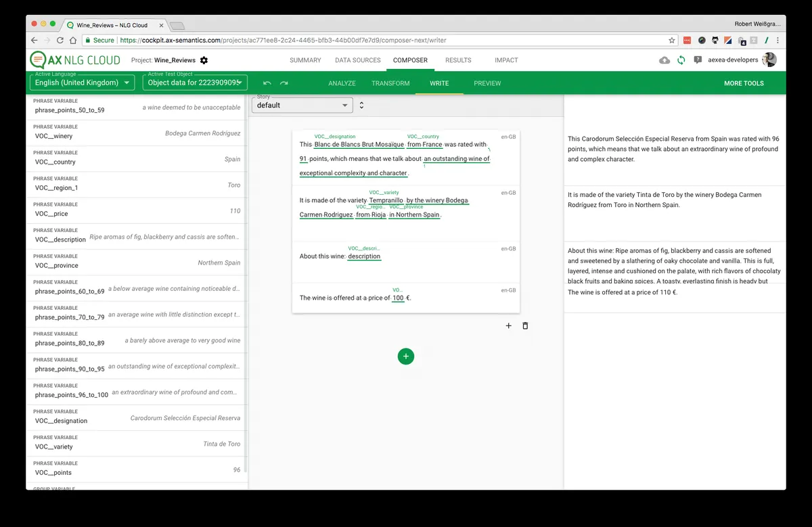Undo the last composer change

pos(267,83)
